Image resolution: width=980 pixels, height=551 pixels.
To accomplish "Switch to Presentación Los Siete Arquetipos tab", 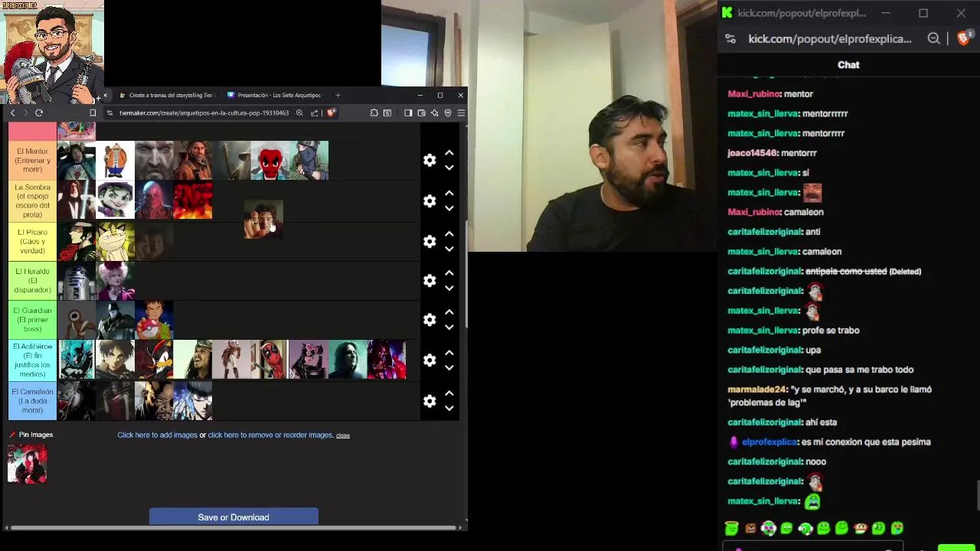I will 275,96.
